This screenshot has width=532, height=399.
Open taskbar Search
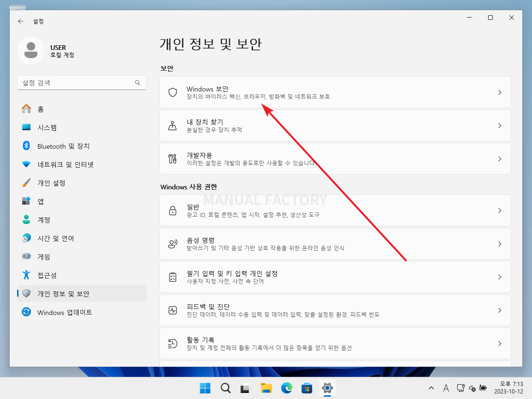coord(225,388)
